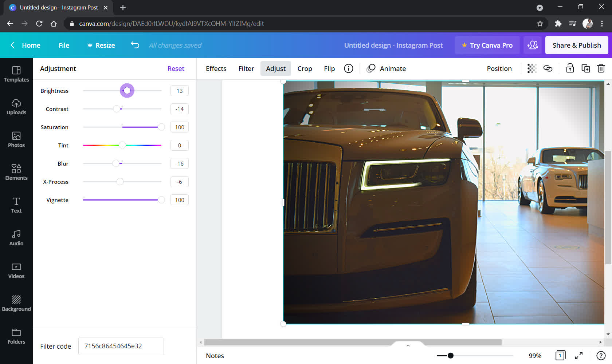Open the Position dropdown panel
Screen dimensions: 612x364
click(499, 68)
